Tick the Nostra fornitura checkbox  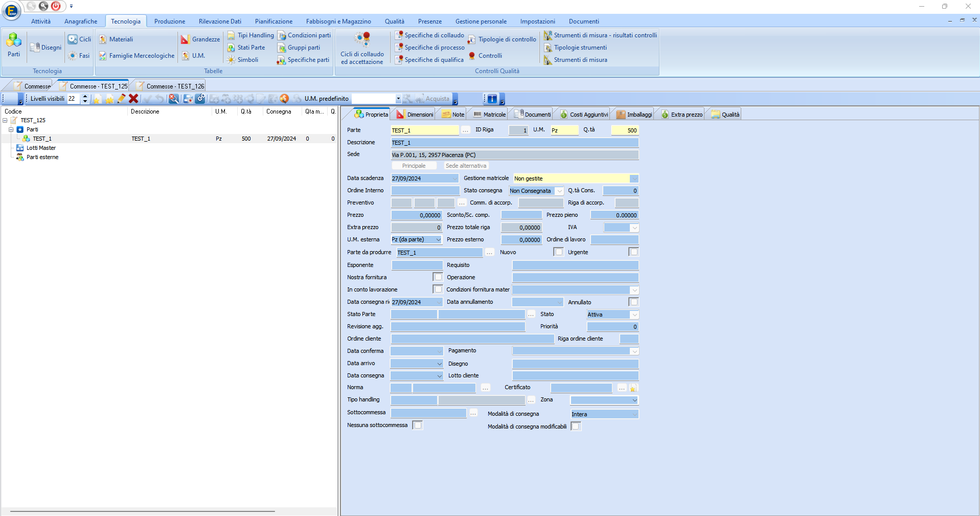438,277
